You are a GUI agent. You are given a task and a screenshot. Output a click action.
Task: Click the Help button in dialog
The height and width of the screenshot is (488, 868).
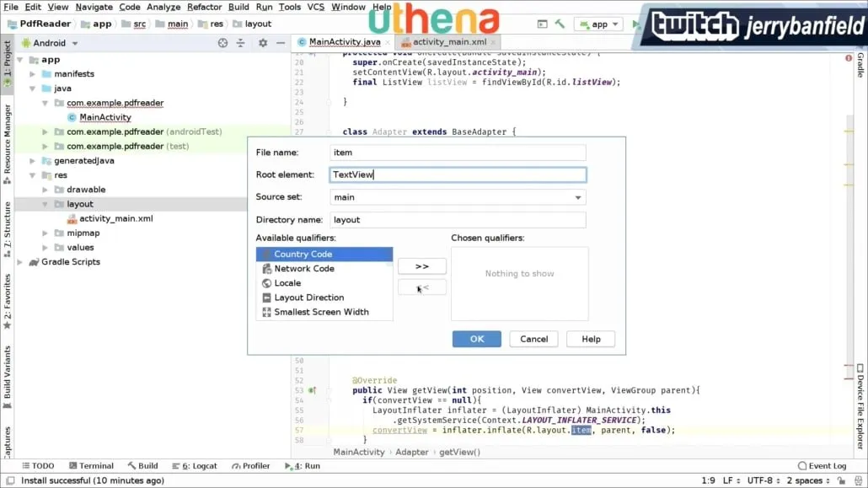[591, 339]
